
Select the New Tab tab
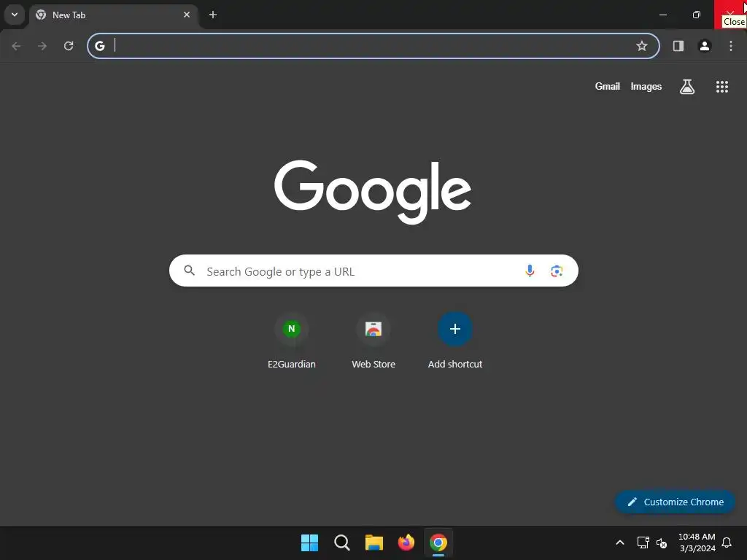(113, 15)
